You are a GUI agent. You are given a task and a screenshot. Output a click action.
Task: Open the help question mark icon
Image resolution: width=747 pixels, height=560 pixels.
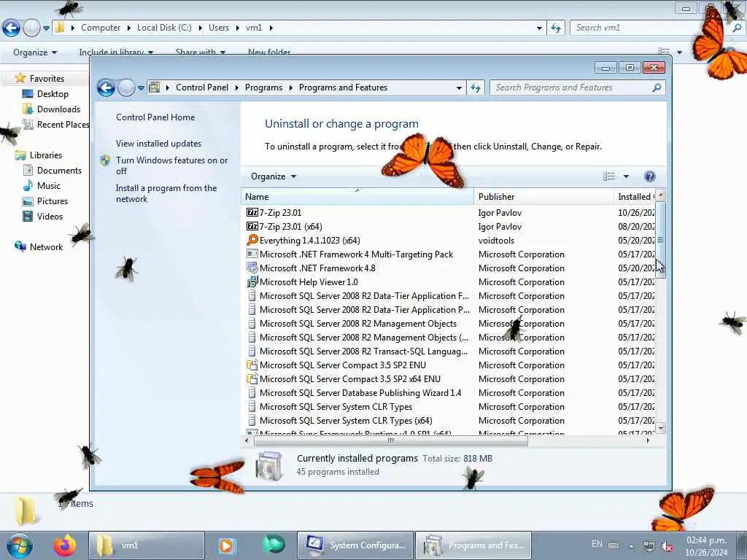pos(649,176)
